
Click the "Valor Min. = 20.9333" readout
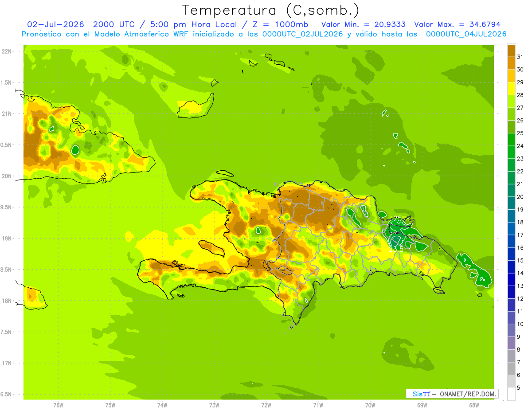[x=364, y=24]
